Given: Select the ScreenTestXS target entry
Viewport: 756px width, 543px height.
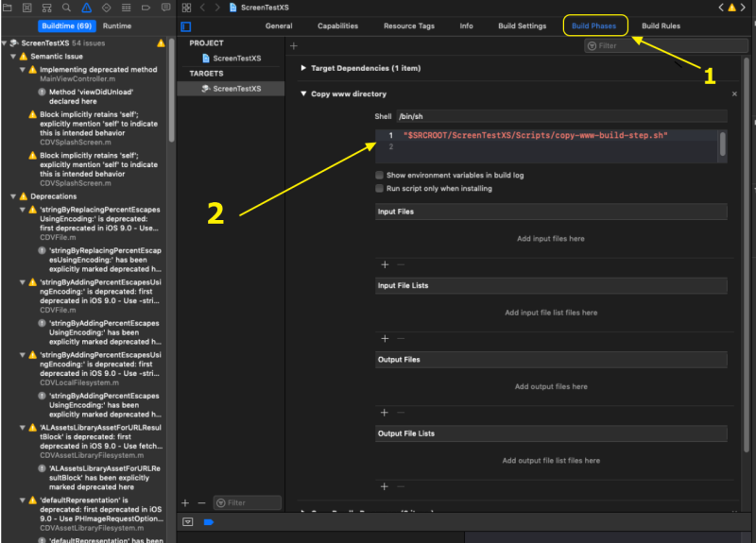Looking at the screenshot, I should point(231,89).
